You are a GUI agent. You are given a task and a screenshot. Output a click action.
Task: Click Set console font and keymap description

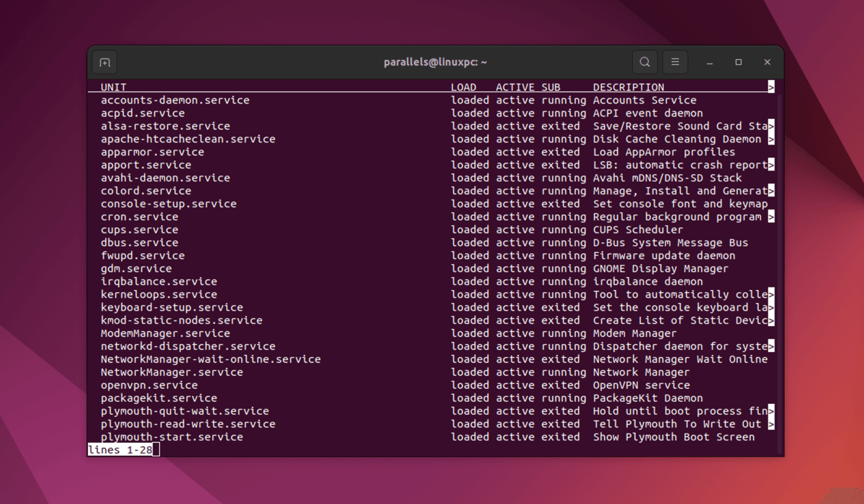pos(680,204)
